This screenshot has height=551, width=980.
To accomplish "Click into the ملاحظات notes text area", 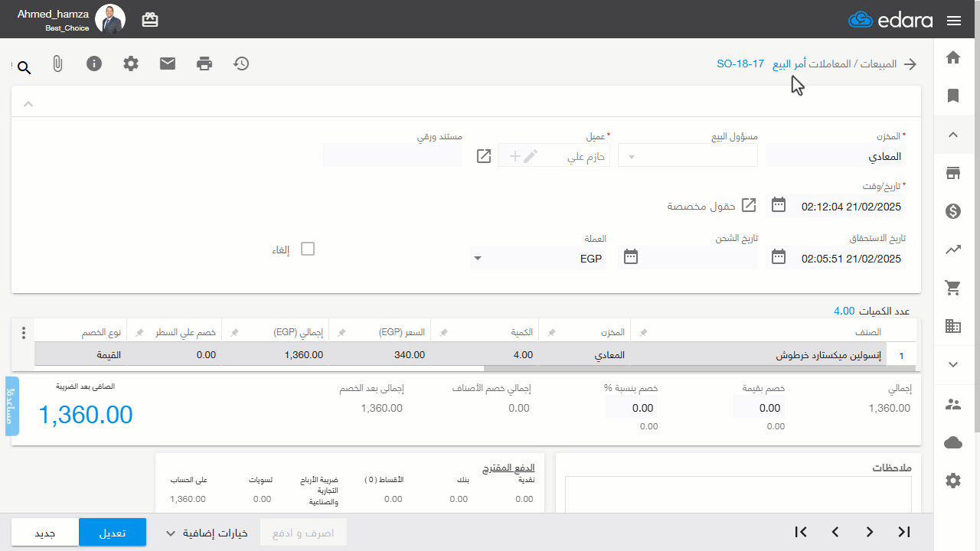I will tap(738, 494).
